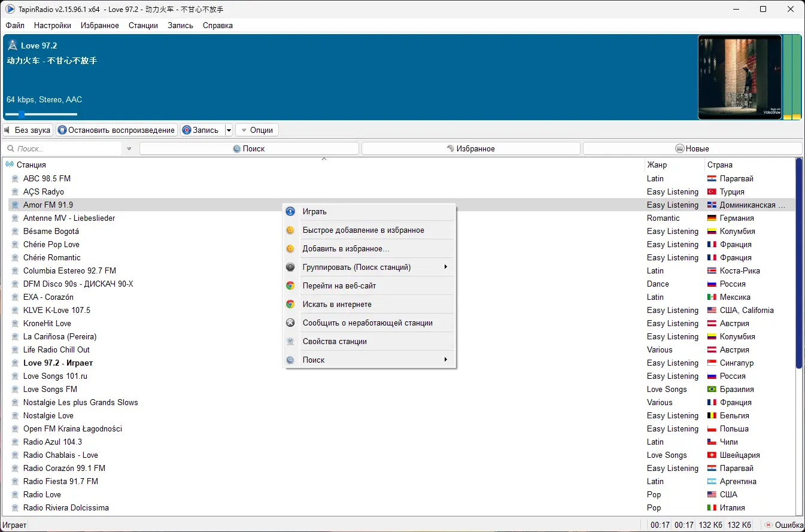Expand the search field dropdown arrow

129,148
